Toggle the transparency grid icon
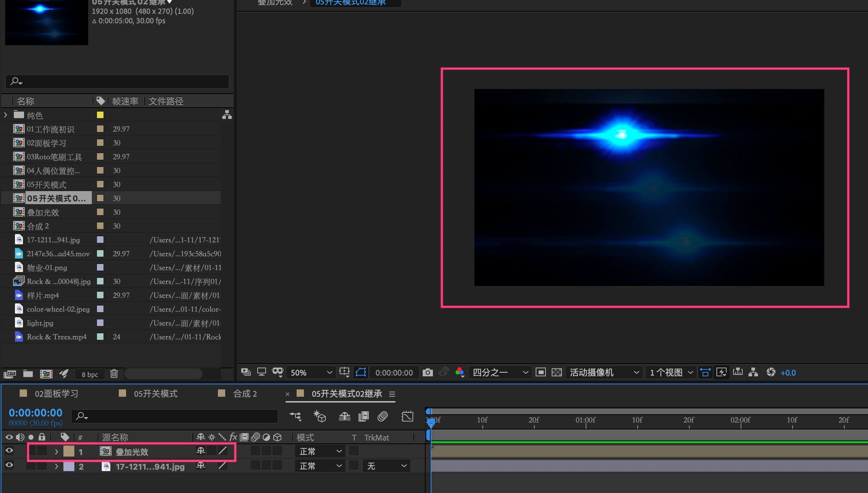Screen dimensions: 868x493 click(556, 372)
